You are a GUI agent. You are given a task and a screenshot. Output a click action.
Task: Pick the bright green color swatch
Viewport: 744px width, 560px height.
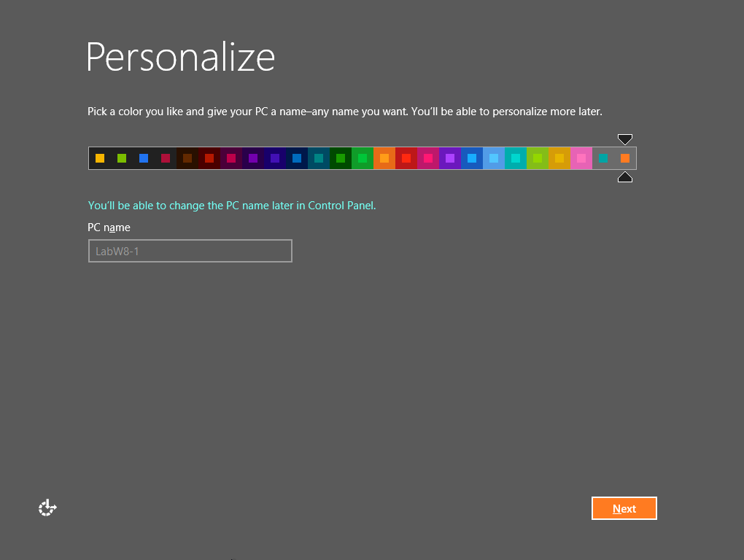pyautogui.click(x=363, y=158)
